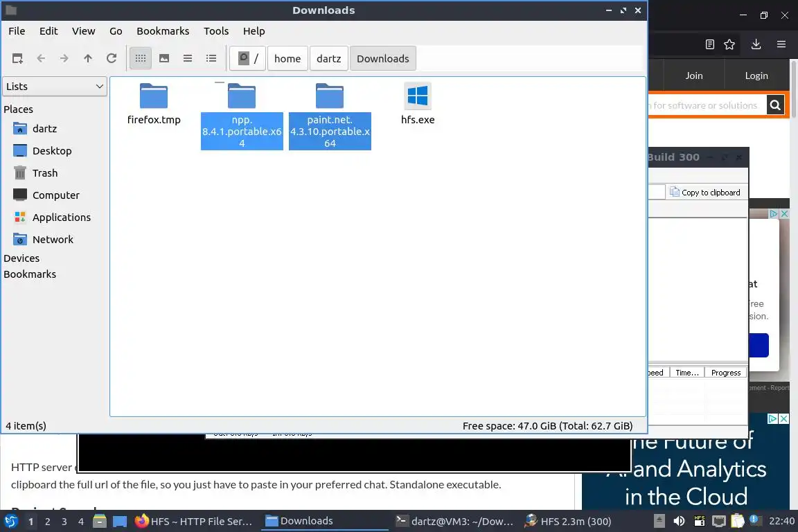Viewport: 798px width, 532px height.
Task: Switch to icon view mode
Action: (x=141, y=59)
